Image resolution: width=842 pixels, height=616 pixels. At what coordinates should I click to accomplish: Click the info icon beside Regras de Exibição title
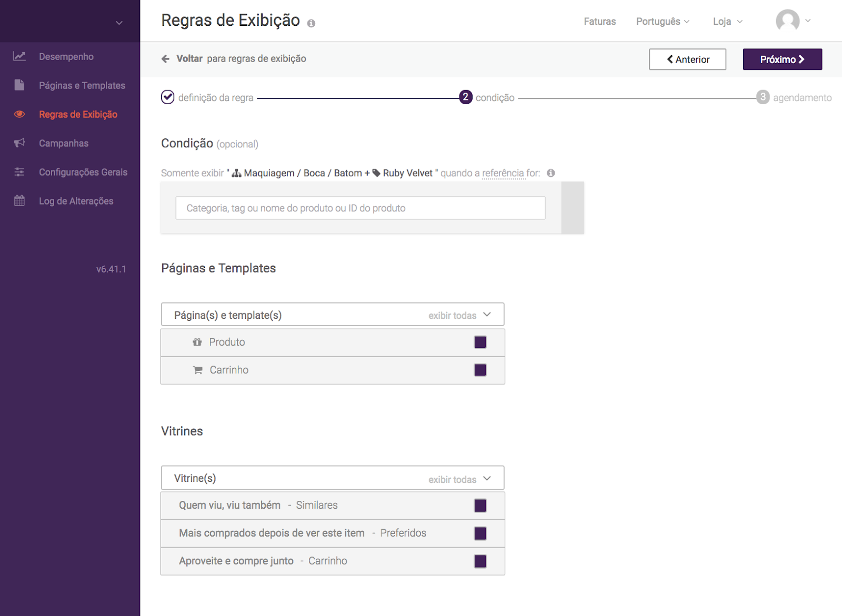[x=311, y=23]
